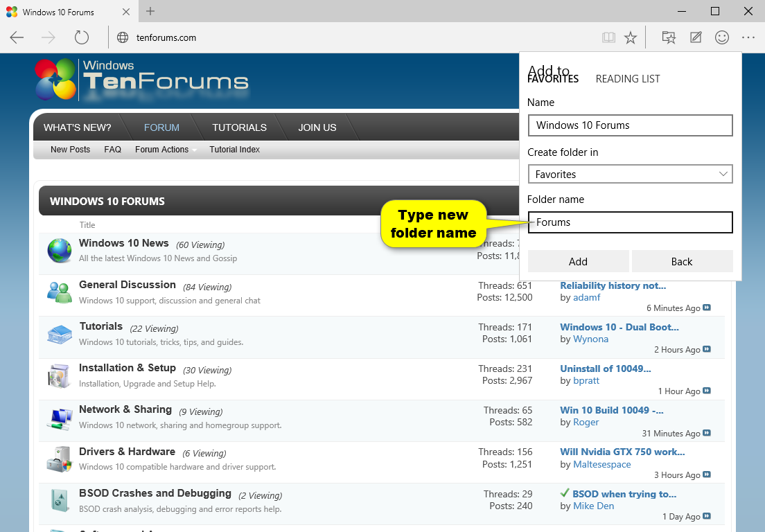The image size is (765, 532).
Task: Close the Windows 10 Forums tab
Action: 126,12
